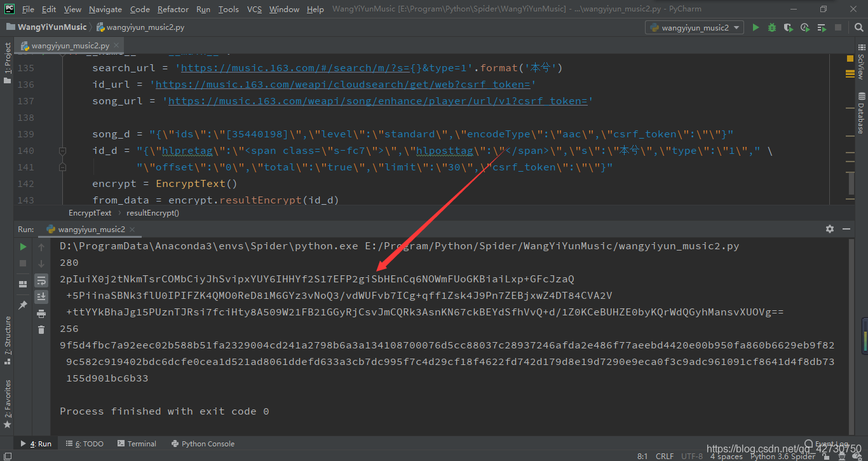Image resolution: width=868 pixels, height=461 pixels.
Task: Click the cloudsearch weapi URL link on line 136
Action: click(342, 85)
